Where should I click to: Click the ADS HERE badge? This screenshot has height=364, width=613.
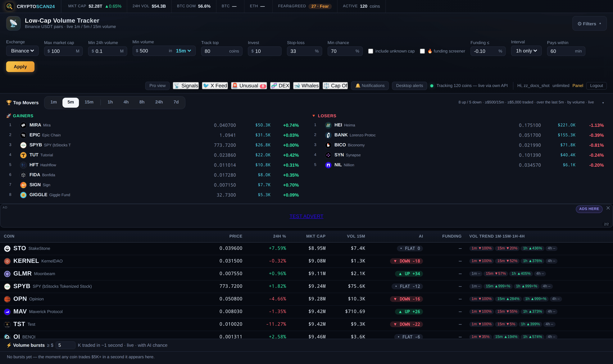589,209
